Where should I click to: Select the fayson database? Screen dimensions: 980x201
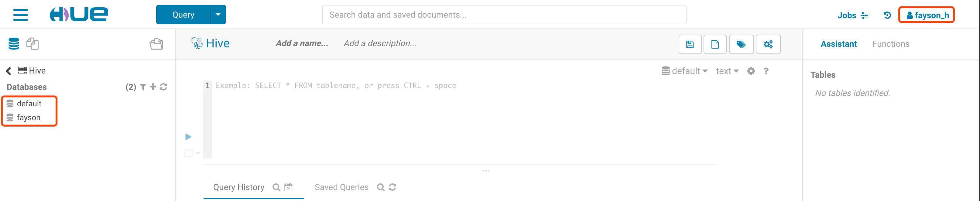[29, 118]
